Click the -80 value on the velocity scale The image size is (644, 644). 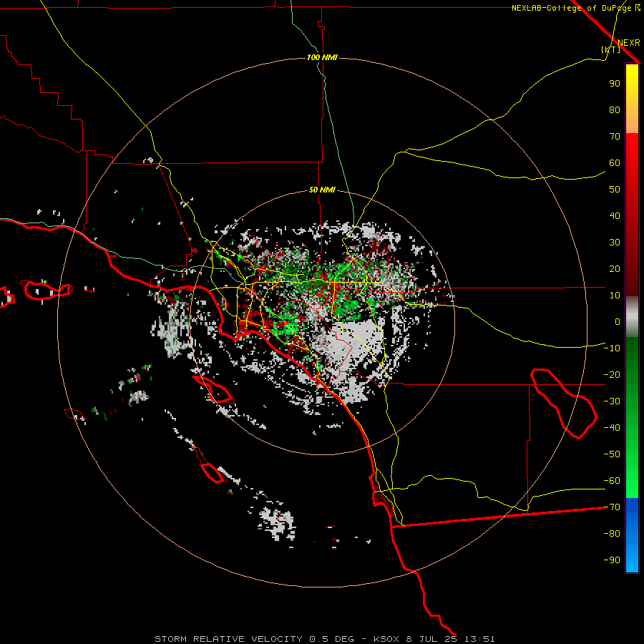tap(612, 534)
